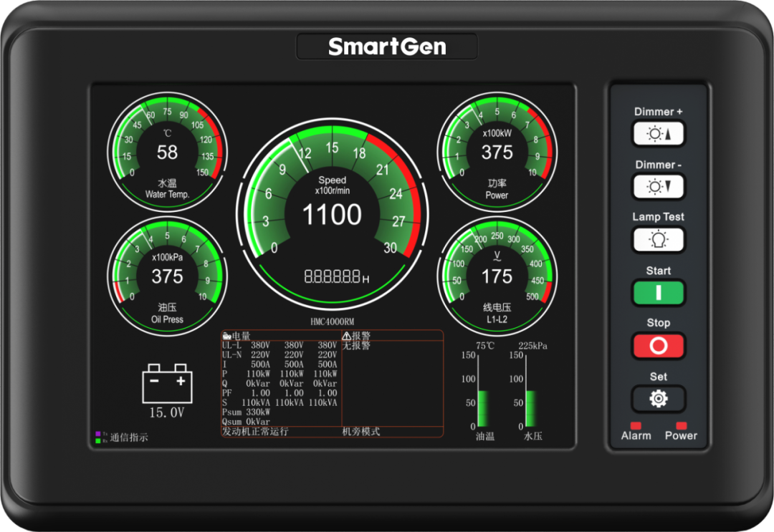Tap the battery icon on the screen
Viewport: 774px width, 532px height.
tap(167, 384)
